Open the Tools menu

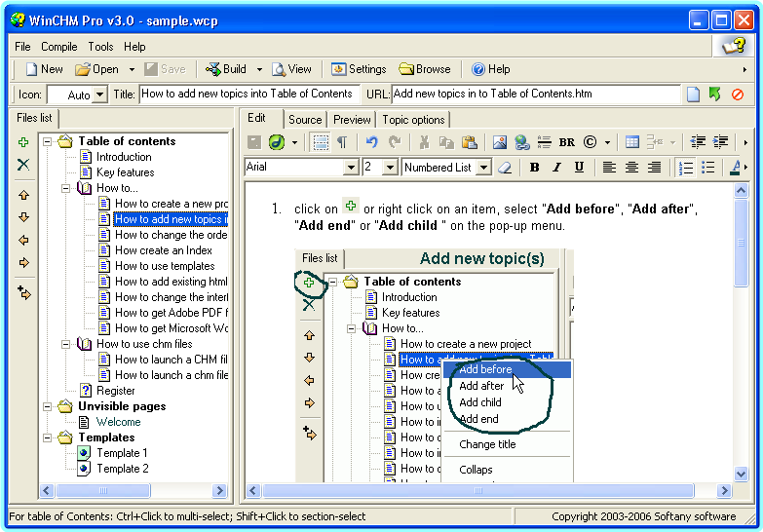[x=100, y=47]
